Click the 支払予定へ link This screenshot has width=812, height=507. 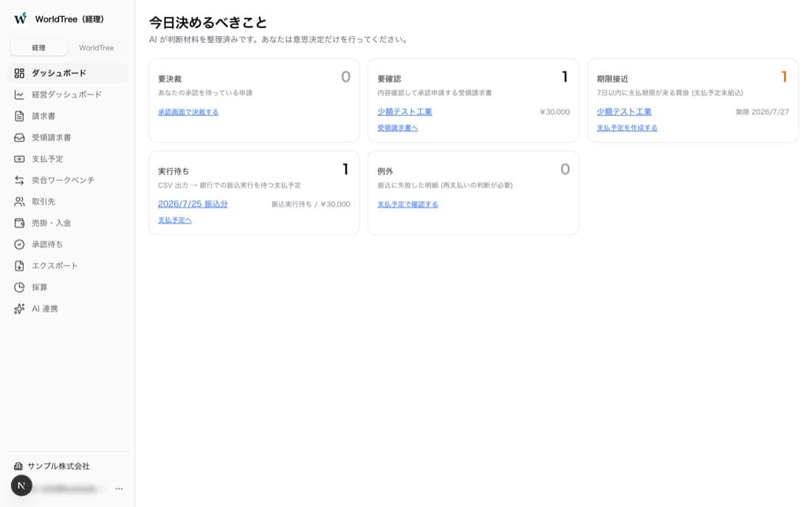(x=175, y=220)
